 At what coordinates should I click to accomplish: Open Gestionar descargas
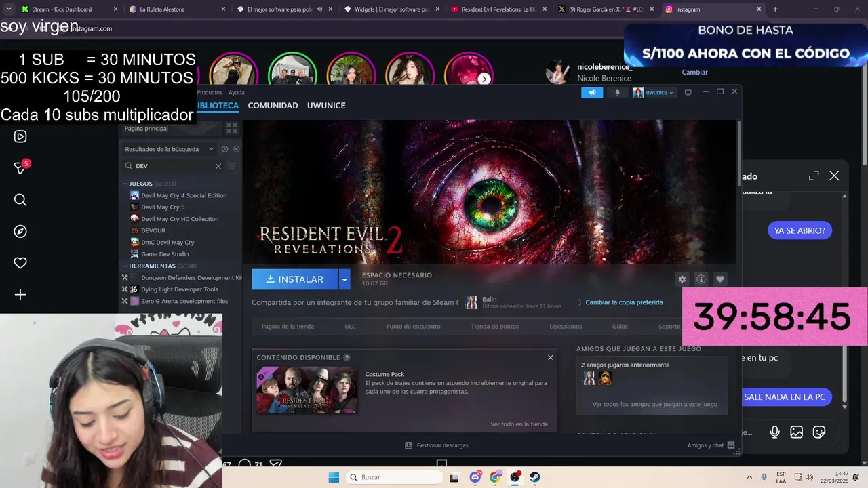pyautogui.click(x=437, y=445)
